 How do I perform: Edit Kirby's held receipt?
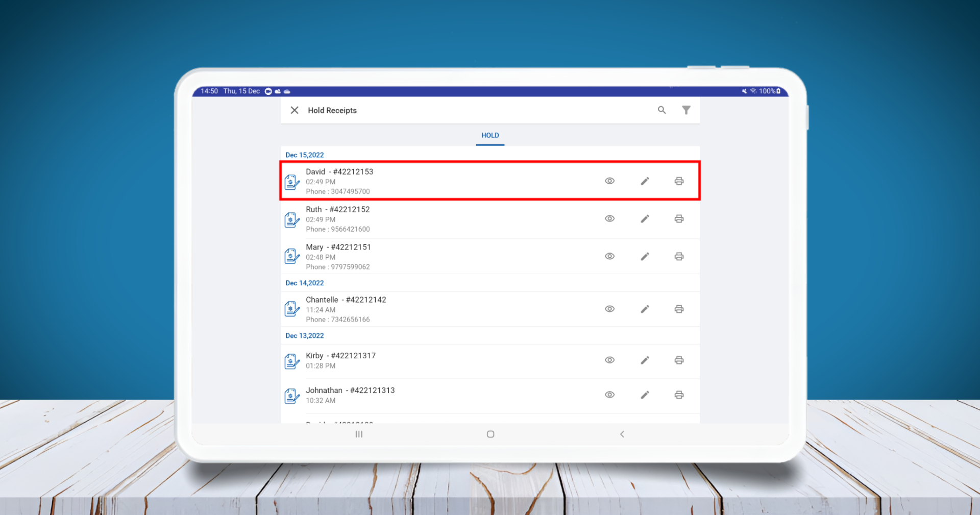[x=645, y=360]
